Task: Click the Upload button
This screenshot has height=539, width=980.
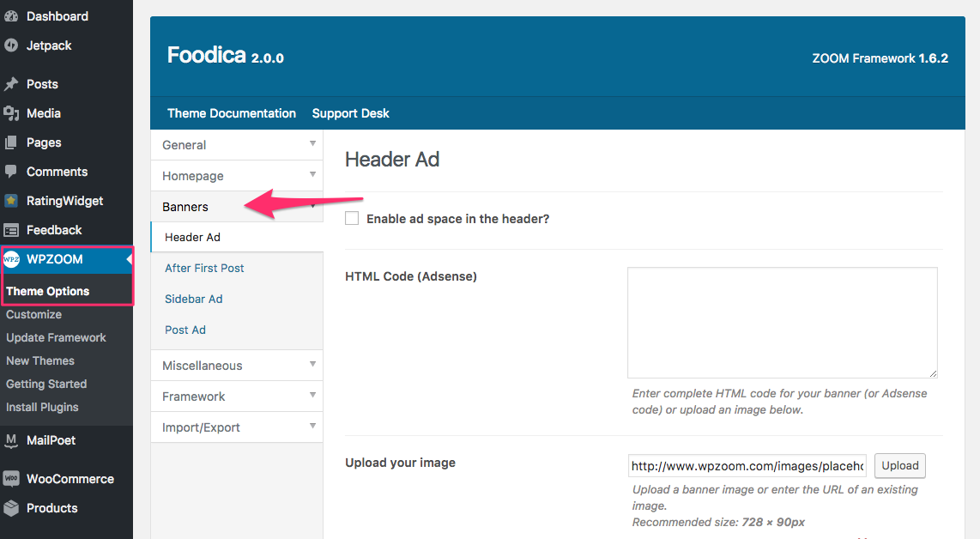Action: [900, 465]
